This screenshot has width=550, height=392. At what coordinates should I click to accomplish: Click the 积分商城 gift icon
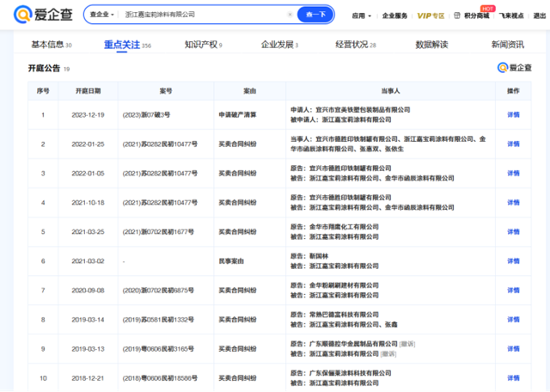pyautogui.click(x=456, y=15)
